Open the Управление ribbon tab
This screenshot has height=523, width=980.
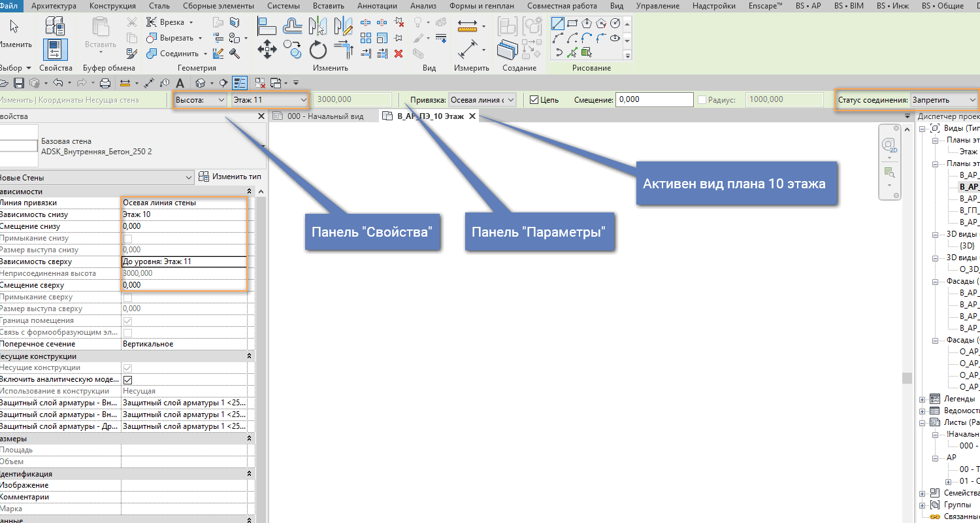pyautogui.click(x=658, y=6)
